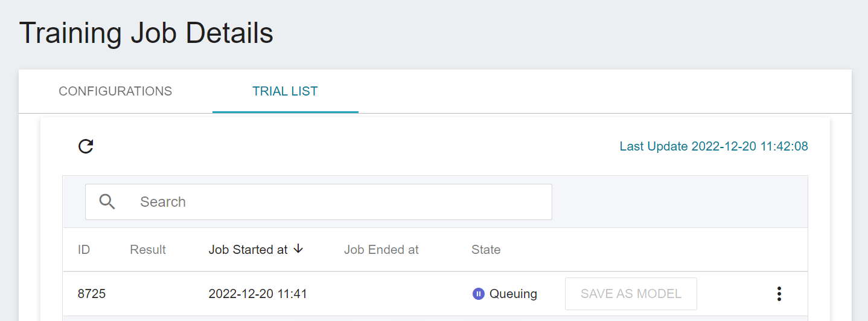
Task: Click Save as Model button
Action: pyautogui.click(x=631, y=294)
